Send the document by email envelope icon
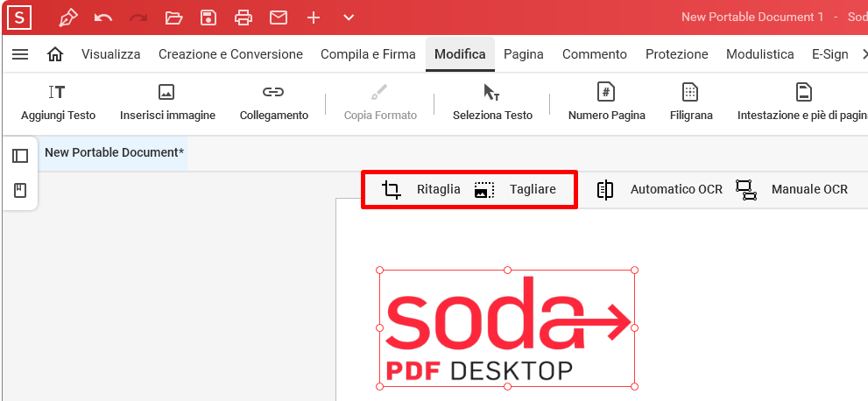Screen dimensions: 868x401 click(x=279, y=18)
